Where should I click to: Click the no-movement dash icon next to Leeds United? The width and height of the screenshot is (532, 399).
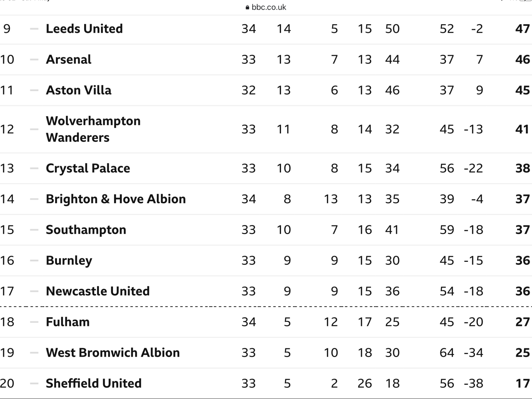(x=34, y=29)
